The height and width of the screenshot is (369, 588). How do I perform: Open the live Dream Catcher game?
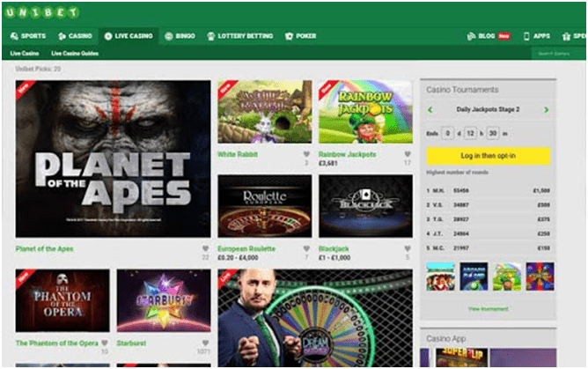tap(315, 318)
